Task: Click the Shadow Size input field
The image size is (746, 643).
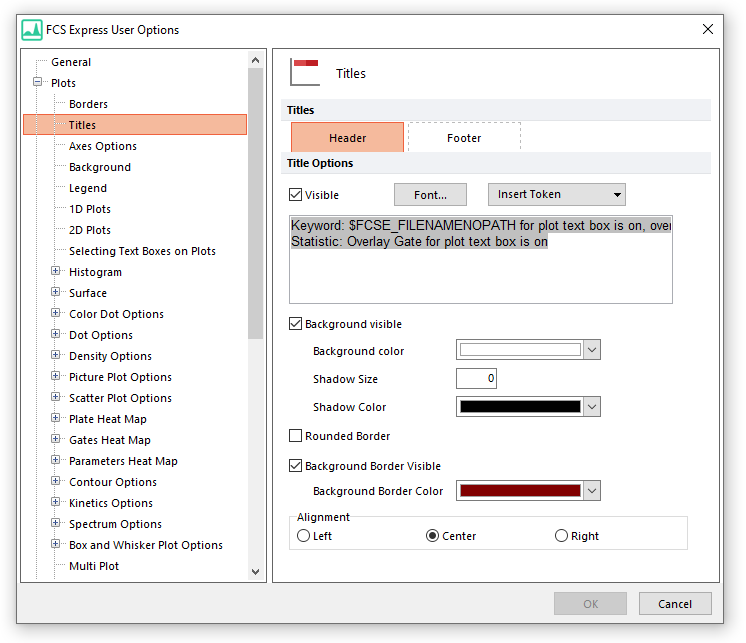Action: point(476,379)
